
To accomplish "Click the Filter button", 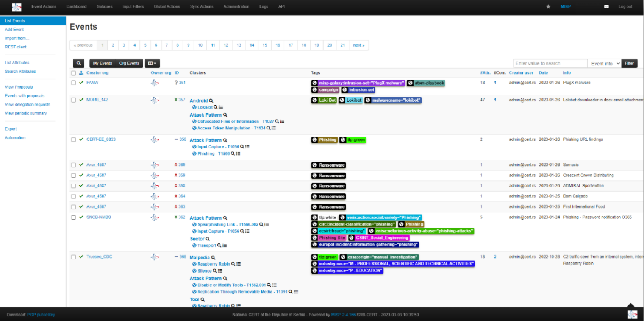I will [629, 64].
